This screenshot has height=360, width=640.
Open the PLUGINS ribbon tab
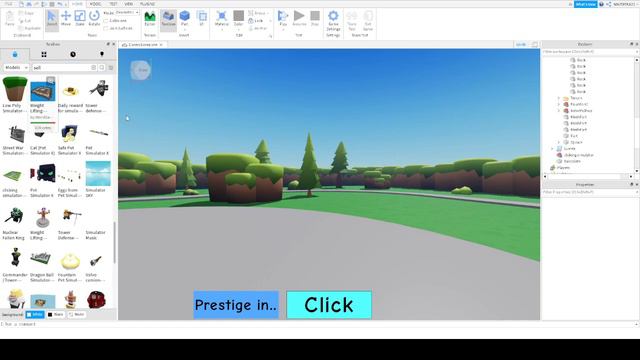(x=147, y=4)
